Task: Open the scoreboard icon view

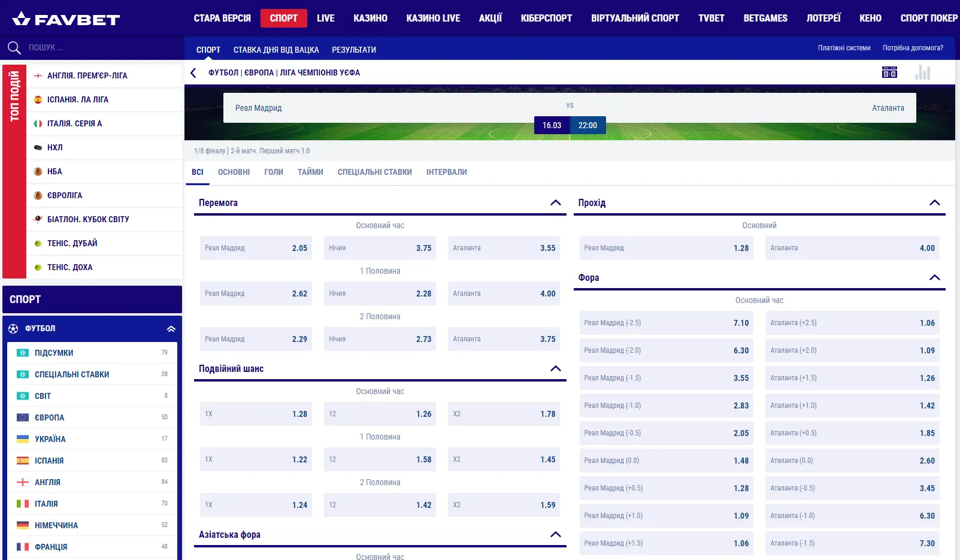Action: [x=889, y=72]
